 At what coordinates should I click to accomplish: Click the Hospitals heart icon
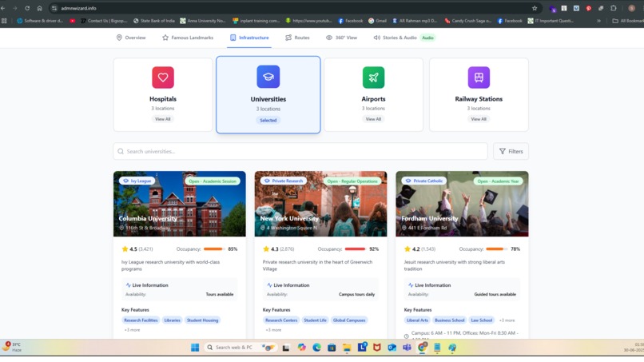(x=163, y=78)
